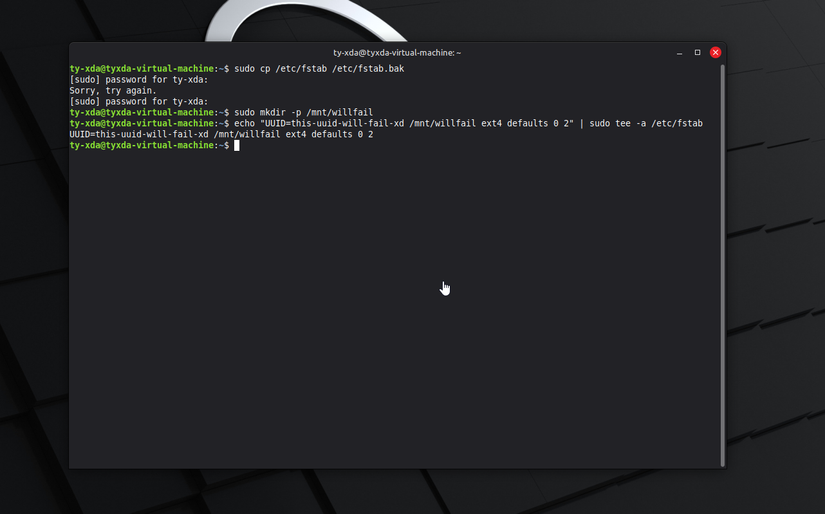Click the 'Sorry, try again.' line
Viewport: 825px width, 514px height.
(x=113, y=90)
